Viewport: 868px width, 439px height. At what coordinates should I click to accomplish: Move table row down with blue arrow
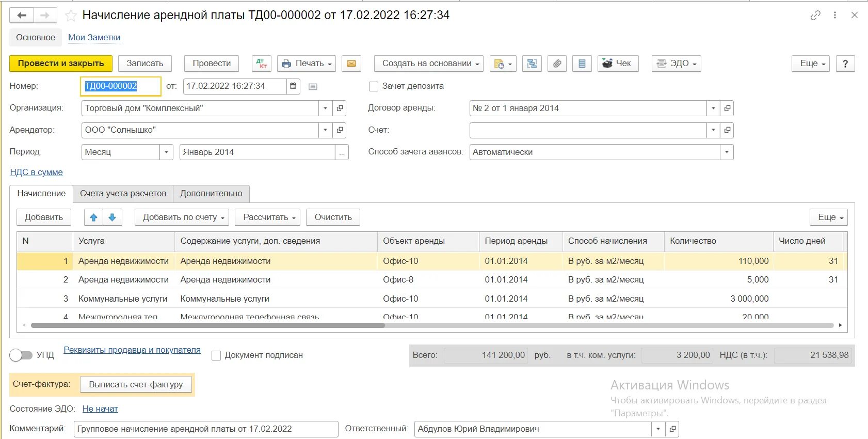pyautogui.click(x=112, y=217)
